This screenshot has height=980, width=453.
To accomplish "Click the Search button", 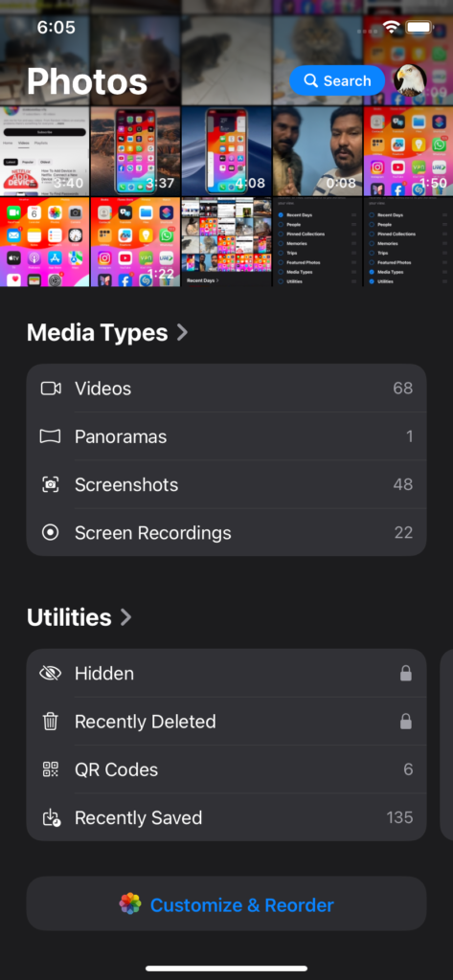I will pyautogui.click(x=337, y=80).
